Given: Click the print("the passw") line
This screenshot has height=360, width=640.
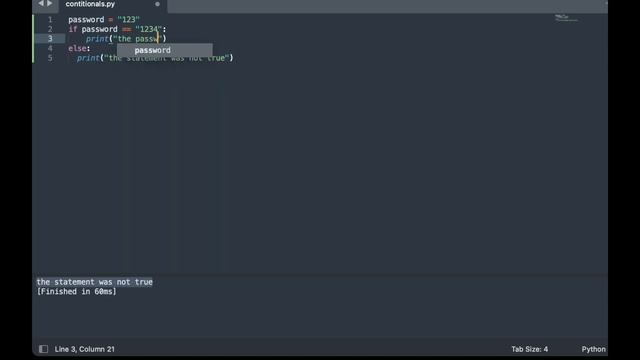Looking at the screenshot, I should pyautogui.click(x=126, y=39).
